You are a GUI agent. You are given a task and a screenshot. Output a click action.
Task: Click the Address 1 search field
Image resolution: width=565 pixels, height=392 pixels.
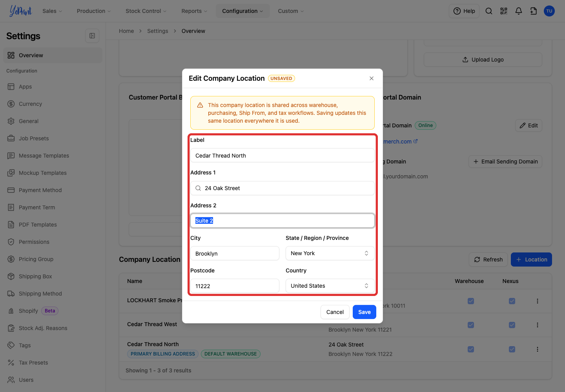(282, 188)
